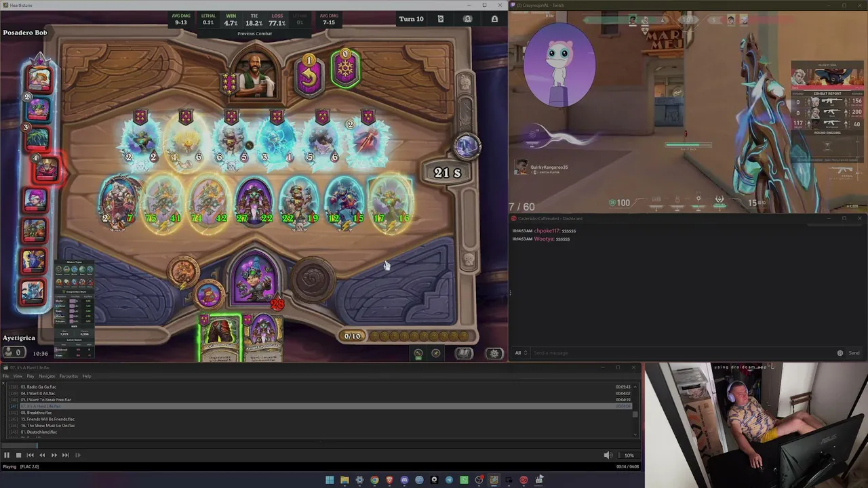The height and width of the screenshot is (488, 868).
Task: Open File menu in music player
Action: pyautogui.click(x=6, y=376)
